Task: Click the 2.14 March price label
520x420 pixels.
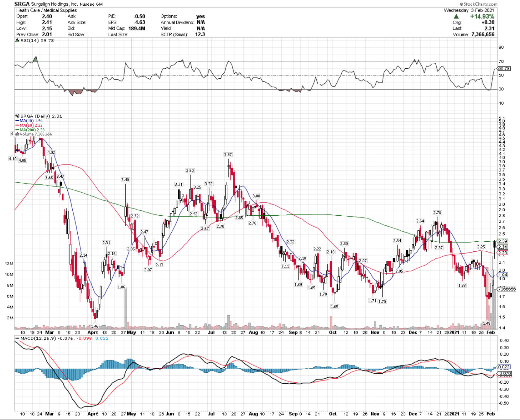Action: tap(83, 255)
